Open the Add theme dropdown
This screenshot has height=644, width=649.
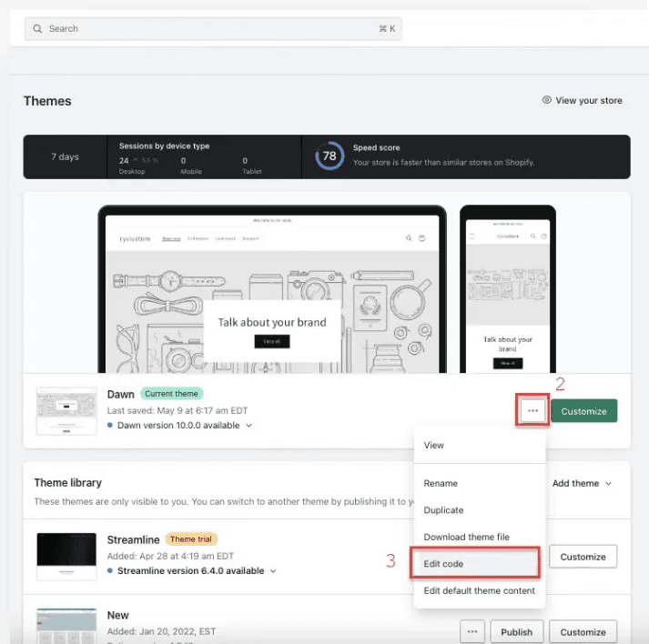click(582, 483)
